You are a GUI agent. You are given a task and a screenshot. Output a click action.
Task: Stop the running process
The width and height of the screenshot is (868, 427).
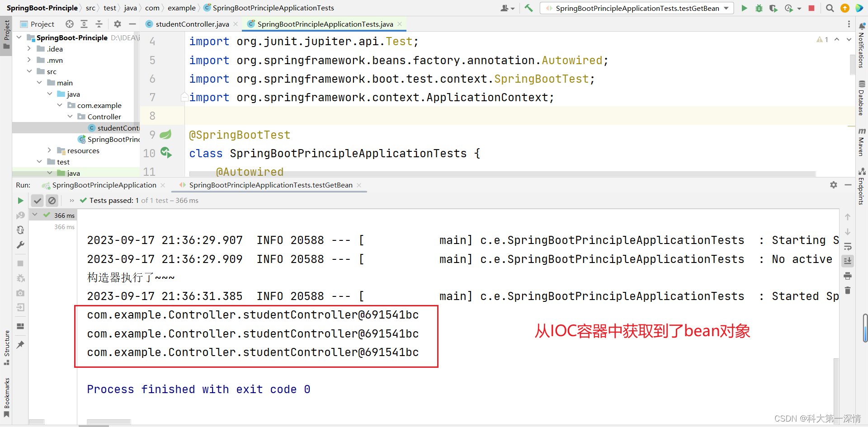[811, 8]
